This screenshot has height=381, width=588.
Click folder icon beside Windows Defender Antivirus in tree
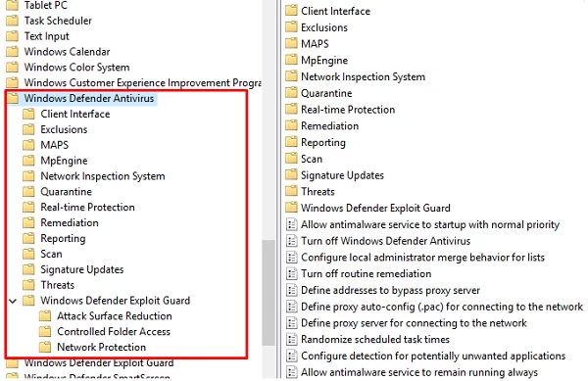click(x=13, y=98)
